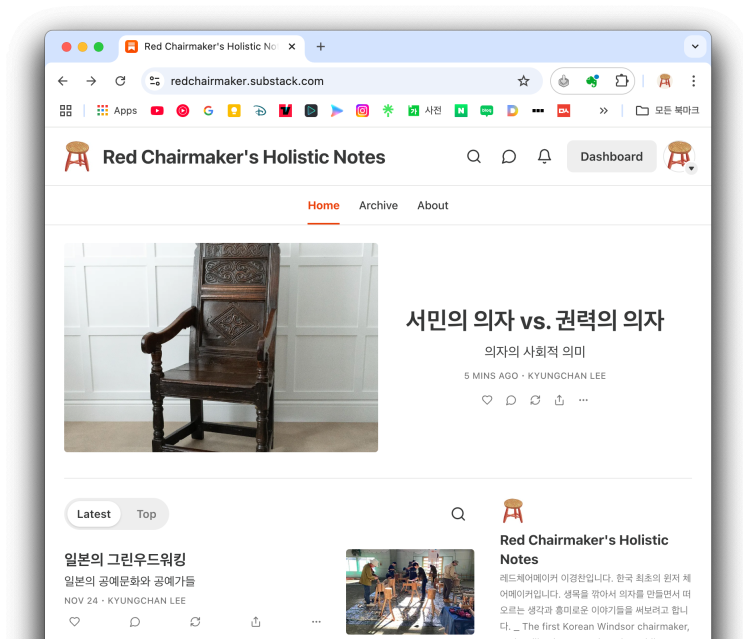Open the Naver blog bookmark
This screenshot has width=743, height=639.
(x=486, y=111)
